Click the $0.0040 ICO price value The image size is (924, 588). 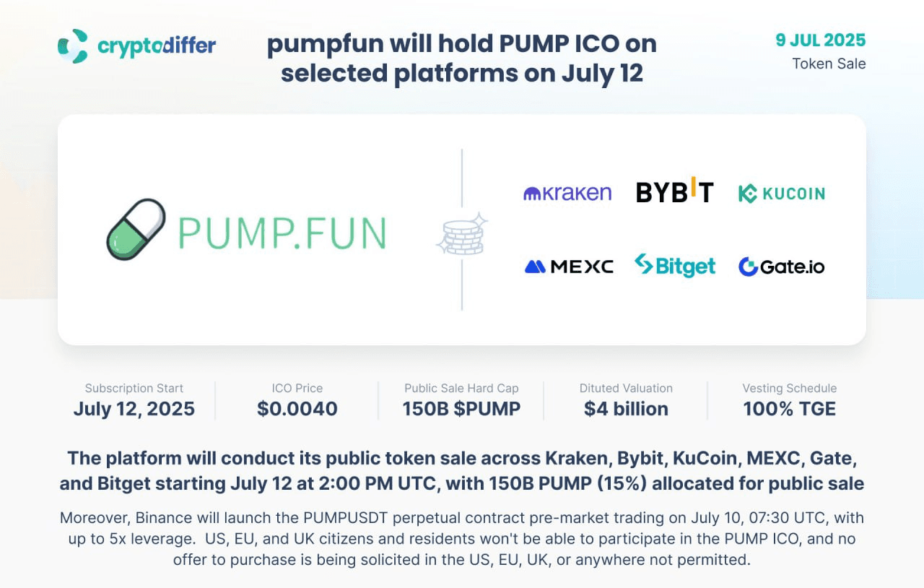(x=297, y=409)
